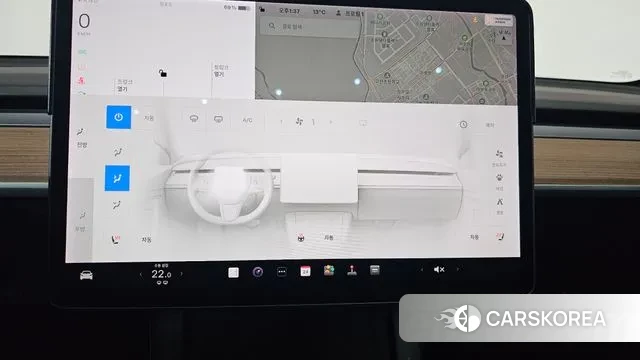This screenshot has width=640, height=360.
Task: Tap the Auto label beside climate power
Action: pyautogui.click(x=149, y=118)
